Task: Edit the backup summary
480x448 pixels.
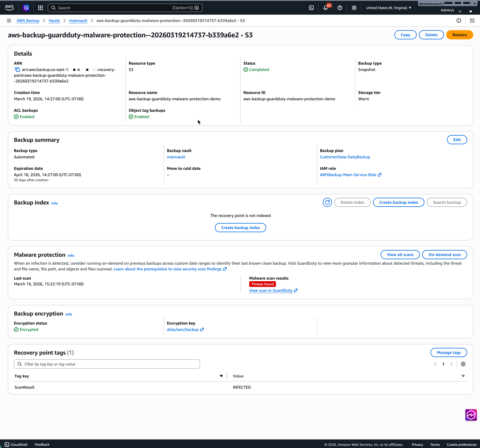Action: 457,140
